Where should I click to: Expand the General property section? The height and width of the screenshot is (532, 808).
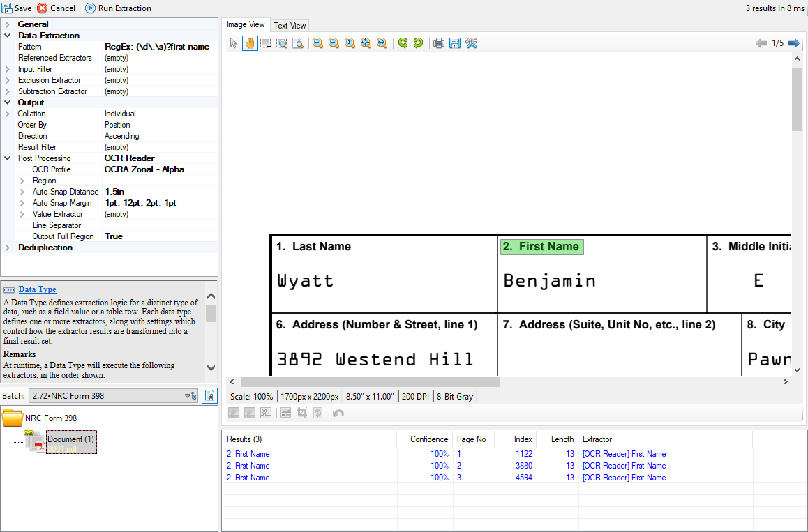pos(8,24)
